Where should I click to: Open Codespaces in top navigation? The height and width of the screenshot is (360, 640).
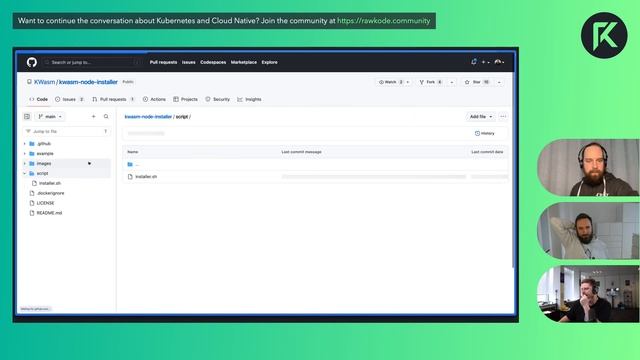click(x=213, y=62)
